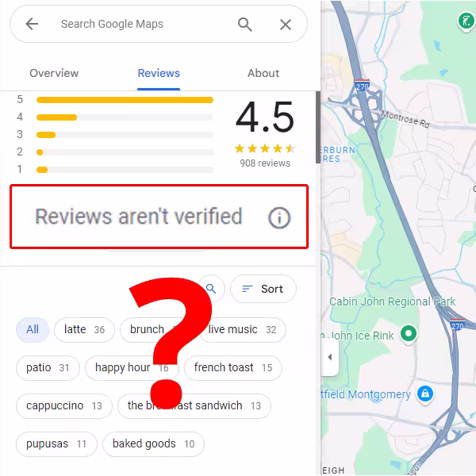Go back using the arrow in search bar
The height and width of the screenshot is (476, 476).
coord(32,24)
